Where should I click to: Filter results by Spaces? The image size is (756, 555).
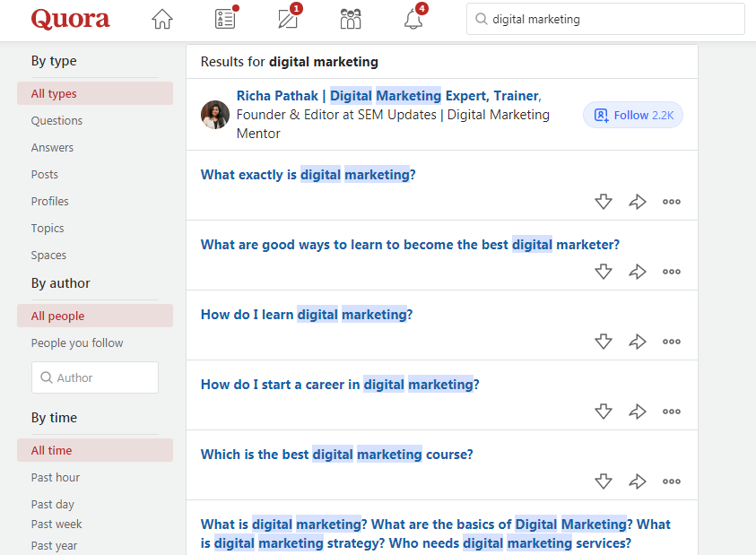[48, 255]
